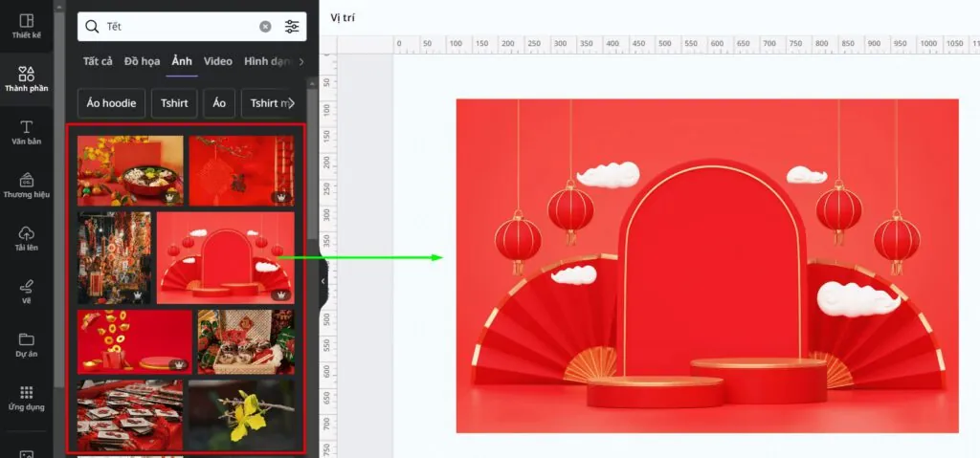Switch to the Tất cả tab
Image resolution: width=980 pixels, height=458 pixels.
coord(98,61)
